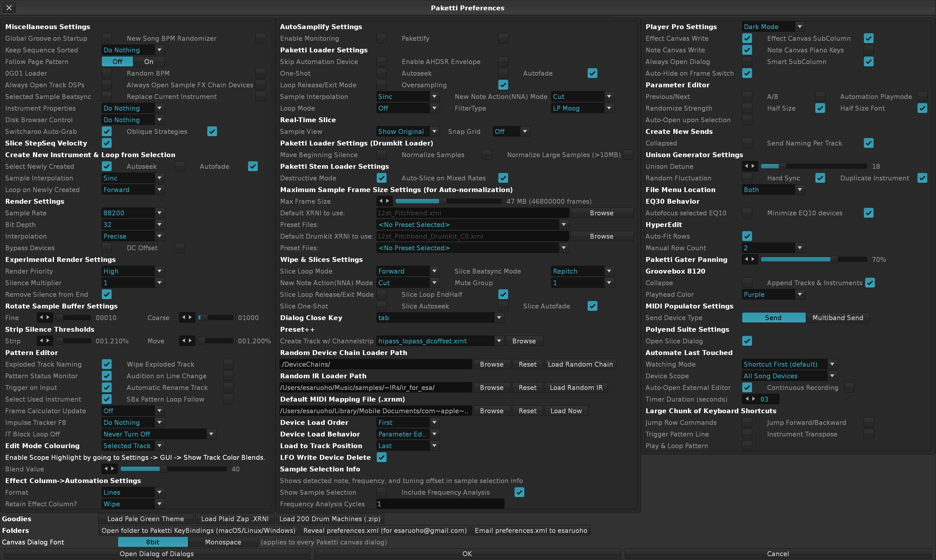This screenshot has height=560, width=936.
Task: Click the Strip silence threshold stepper arrows
Action: 45,341
